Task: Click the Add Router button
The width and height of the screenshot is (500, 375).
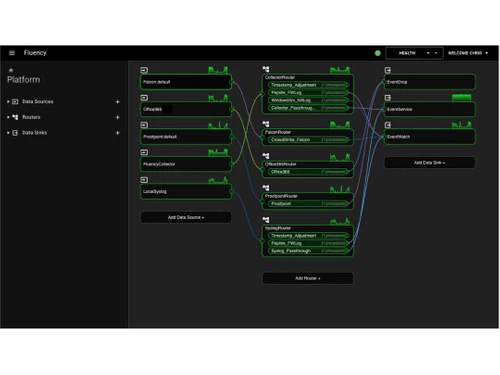Action: click(308, 278)
